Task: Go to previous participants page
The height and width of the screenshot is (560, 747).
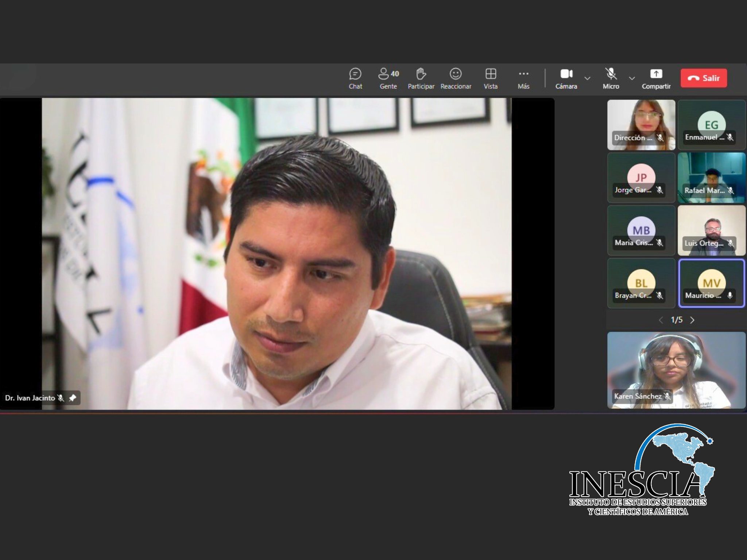Action: tap(661, 320)
